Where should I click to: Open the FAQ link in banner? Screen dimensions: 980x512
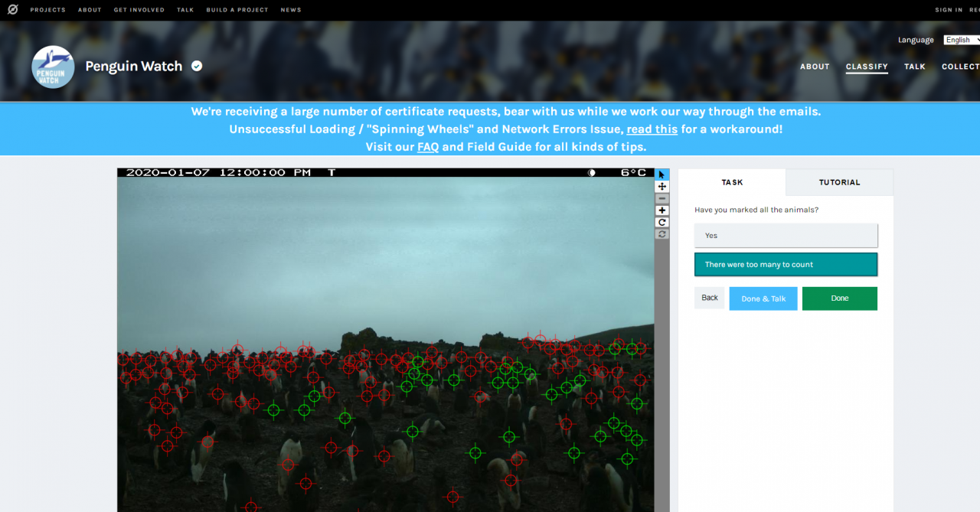pyautogui.click(x=428, y=147)
